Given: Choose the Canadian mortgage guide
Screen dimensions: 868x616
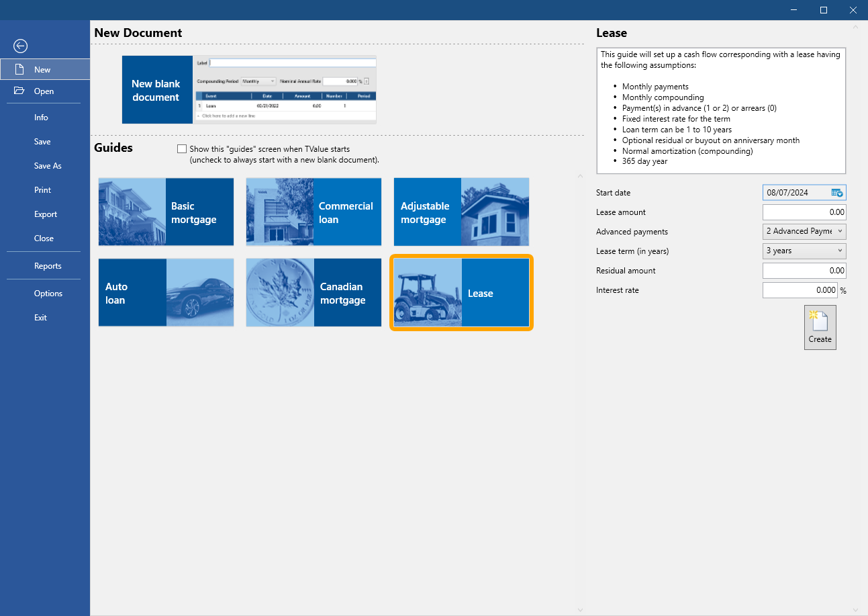Looking at the screenshot, I should click(314, 292).
